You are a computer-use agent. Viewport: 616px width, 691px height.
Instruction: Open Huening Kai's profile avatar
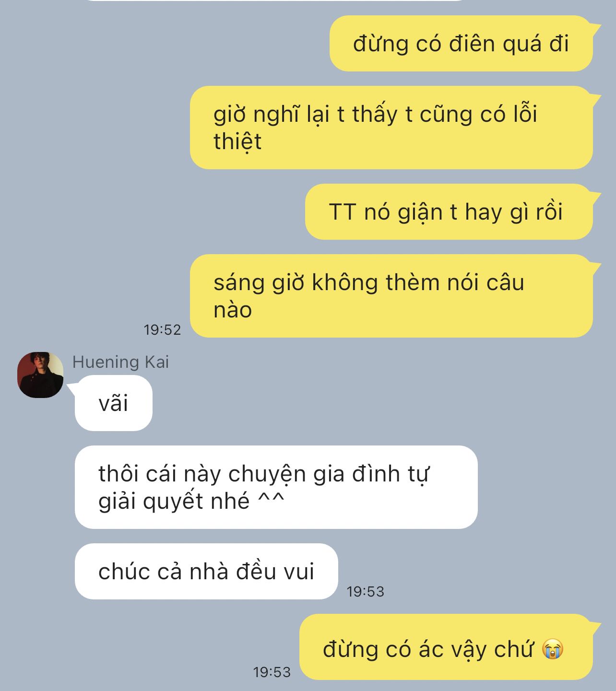[40, 375]
